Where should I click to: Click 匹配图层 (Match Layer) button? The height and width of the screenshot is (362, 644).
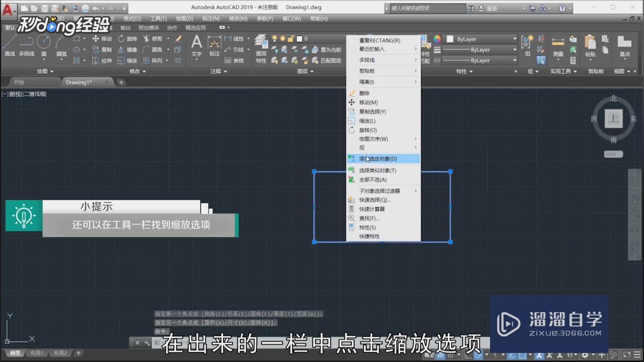pyautogui.click(x=327, y=60)
